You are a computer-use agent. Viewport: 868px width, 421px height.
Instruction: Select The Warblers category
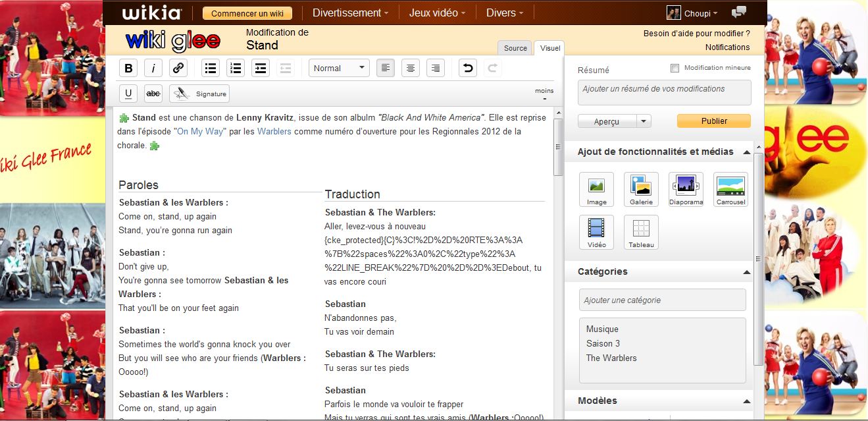[611, 358]
